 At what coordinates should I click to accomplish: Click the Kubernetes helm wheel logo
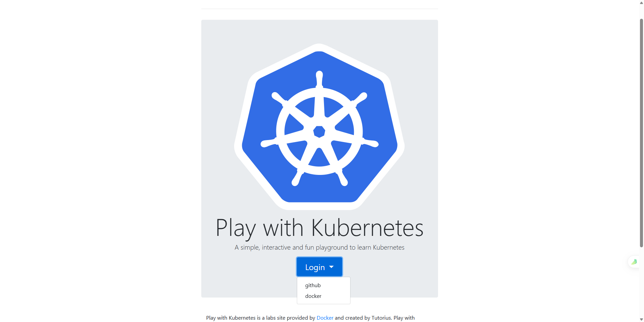(x=319, y=127)
